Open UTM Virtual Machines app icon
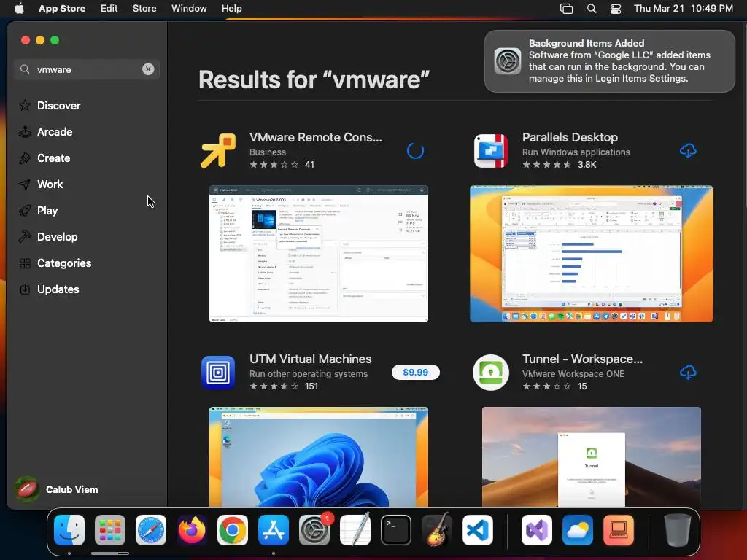This screenshot has height=560, width=747. (x=218, y=373)
